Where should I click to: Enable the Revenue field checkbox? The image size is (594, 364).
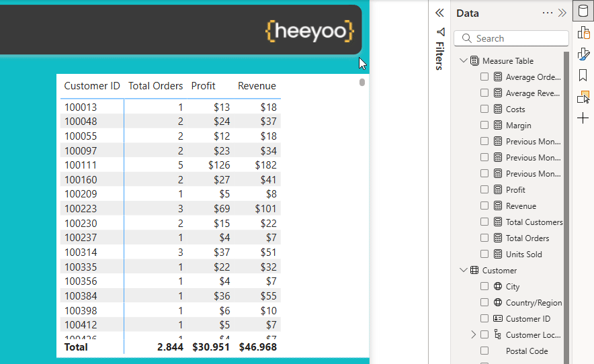[484, 206]
